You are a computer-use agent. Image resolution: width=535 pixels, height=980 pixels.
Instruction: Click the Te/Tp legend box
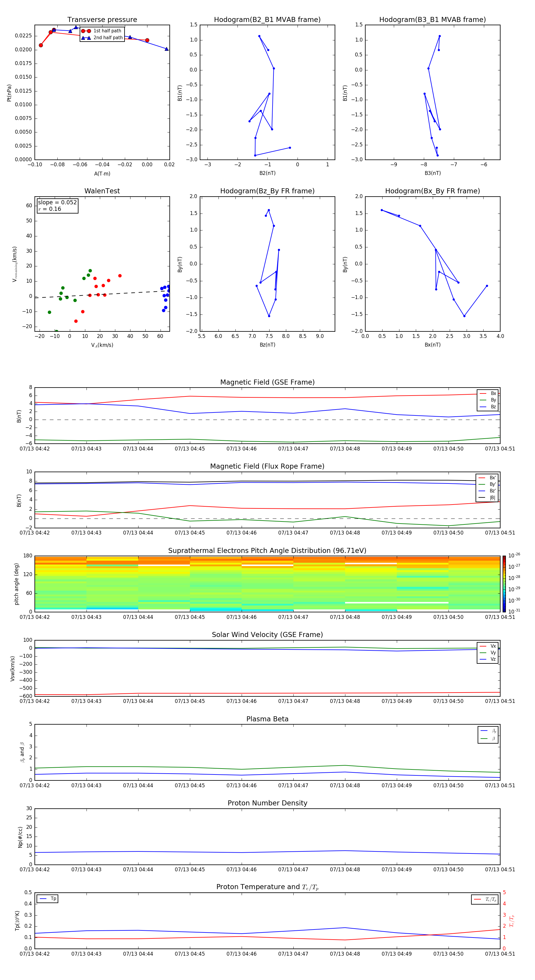pos(484,899)
